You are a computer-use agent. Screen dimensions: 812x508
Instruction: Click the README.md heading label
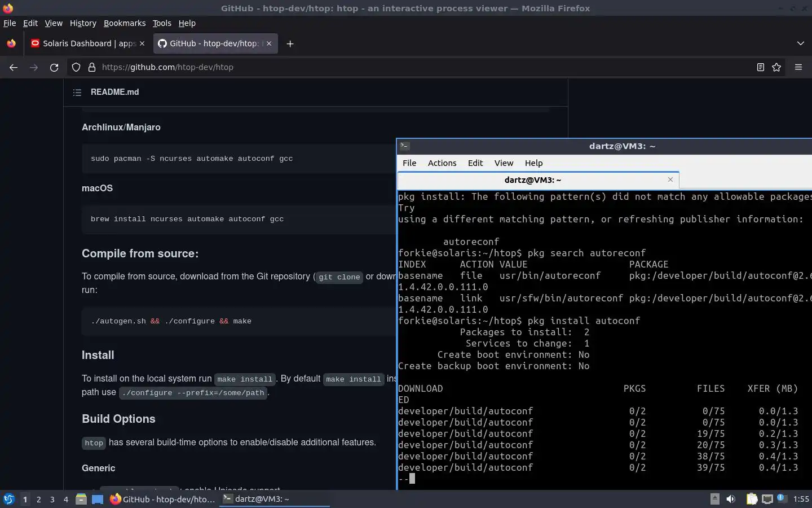pos(114,92)
